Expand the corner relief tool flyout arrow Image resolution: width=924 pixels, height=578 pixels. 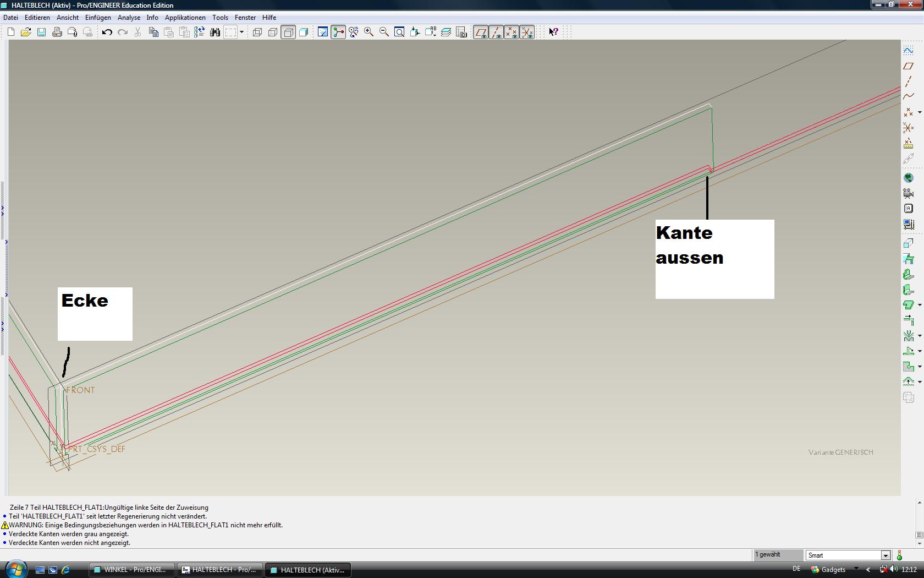click(x=920, y=367)
